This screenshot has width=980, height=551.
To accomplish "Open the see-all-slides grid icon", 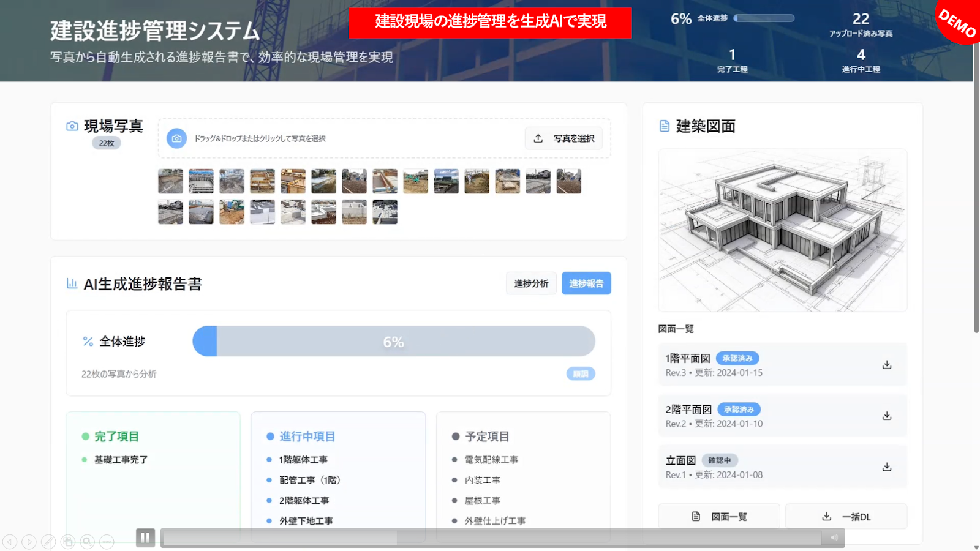I will click(x=68, y=542).
